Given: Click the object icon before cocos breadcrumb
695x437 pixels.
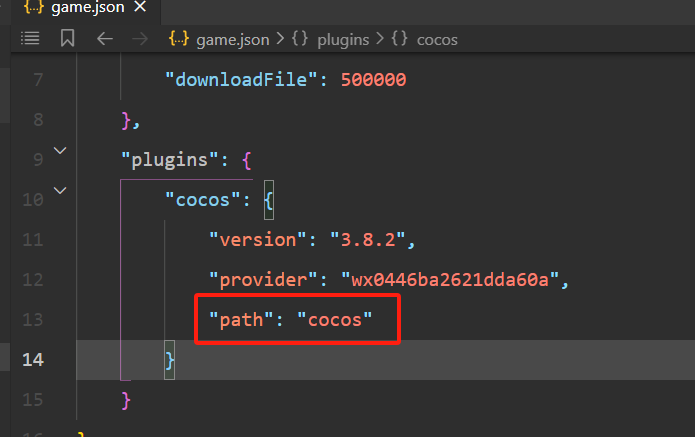Looking at the screenshot, I should coord(399,39).
